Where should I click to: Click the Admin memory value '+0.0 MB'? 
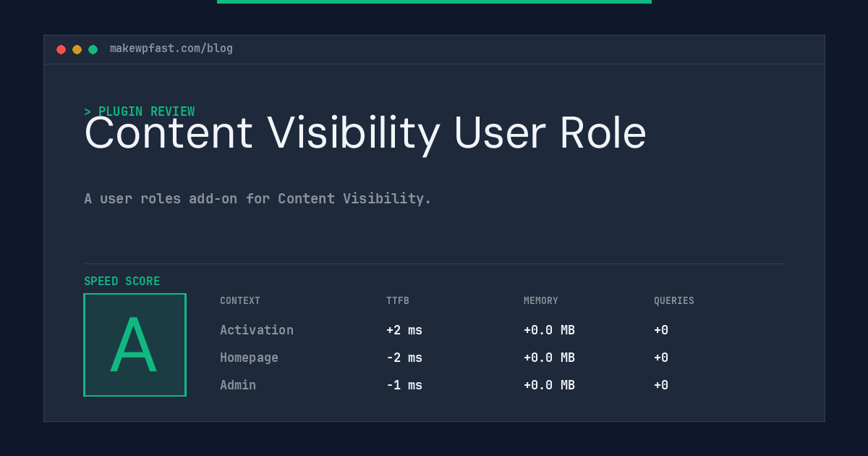(549, 385)
